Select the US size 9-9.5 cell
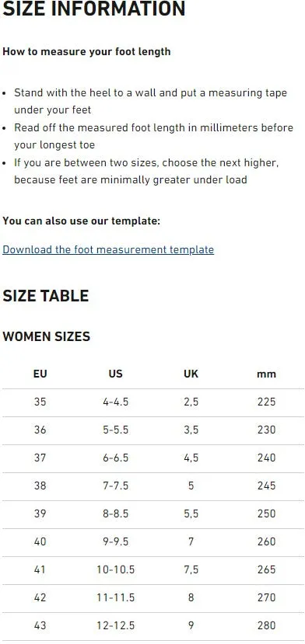 click(x=116, y=541)
